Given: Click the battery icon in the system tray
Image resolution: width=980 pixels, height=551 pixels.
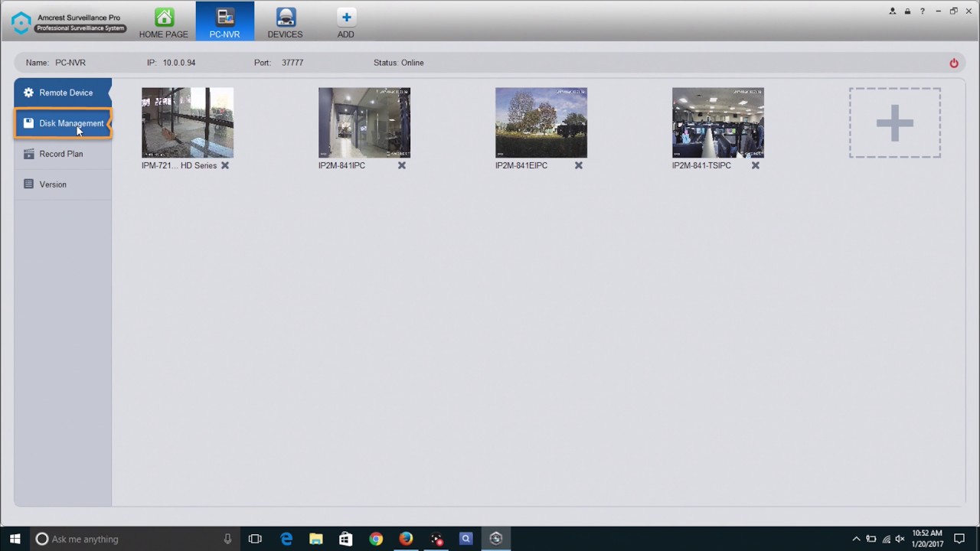Looking at the screenshot, I should 871,539.
